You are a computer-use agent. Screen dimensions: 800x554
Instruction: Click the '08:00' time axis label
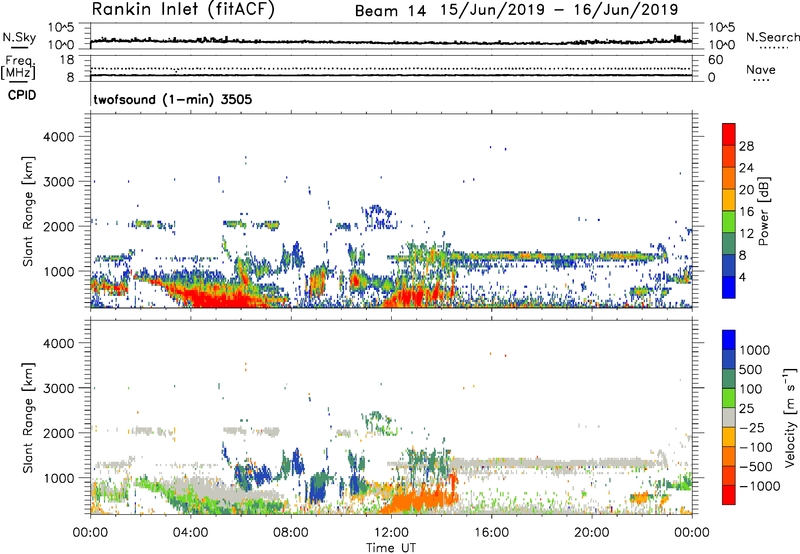291,533
